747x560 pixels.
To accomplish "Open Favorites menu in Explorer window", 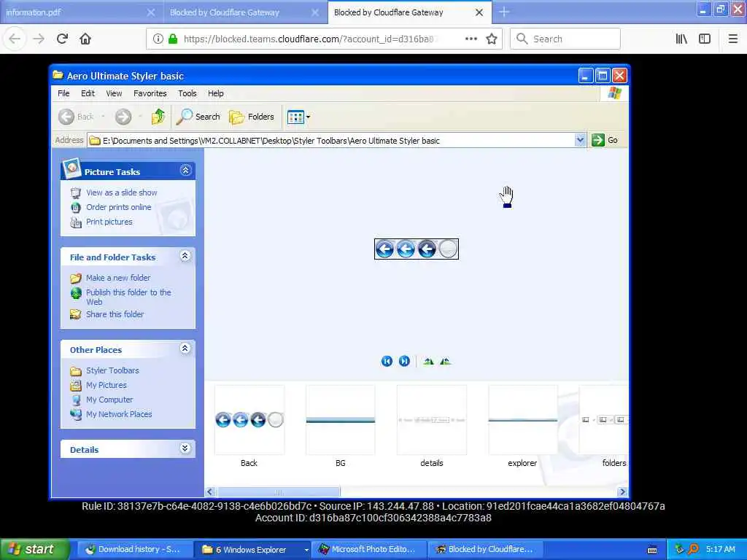I will pos(150,93).
